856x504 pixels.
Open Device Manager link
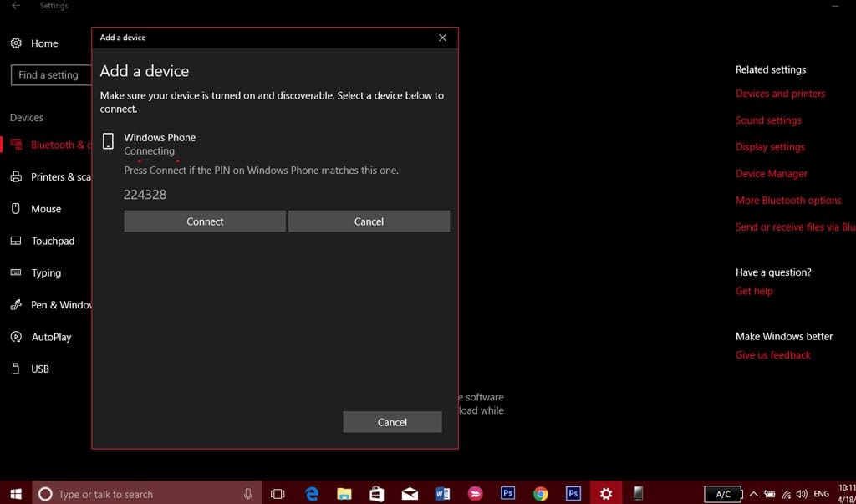[771, 174]
